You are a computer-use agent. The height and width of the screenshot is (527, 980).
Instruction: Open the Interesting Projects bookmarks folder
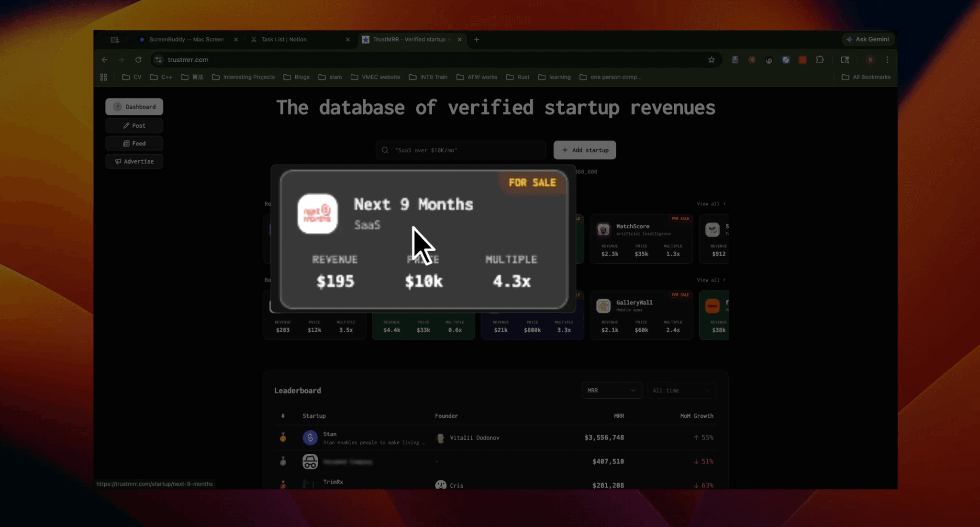[x=243, y=77]
